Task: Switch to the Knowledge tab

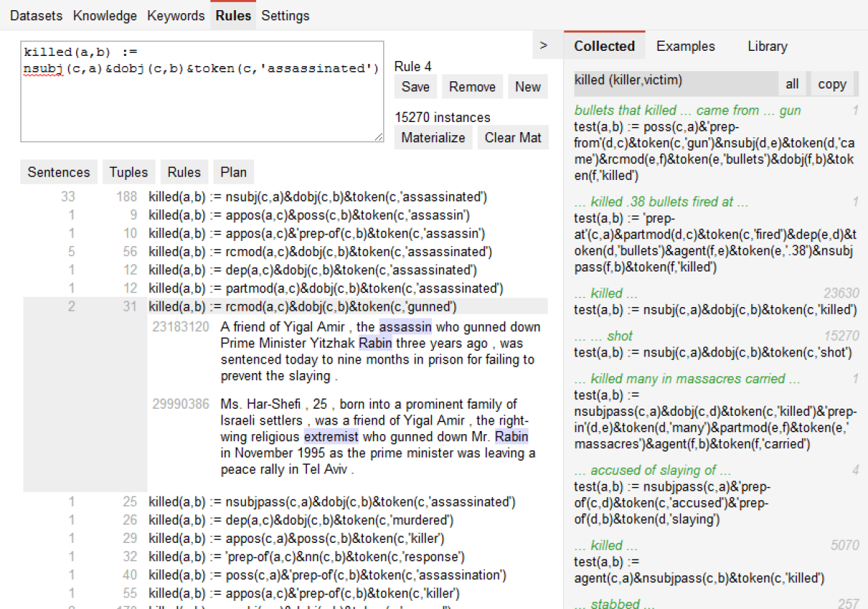Action: coord(105,15)
